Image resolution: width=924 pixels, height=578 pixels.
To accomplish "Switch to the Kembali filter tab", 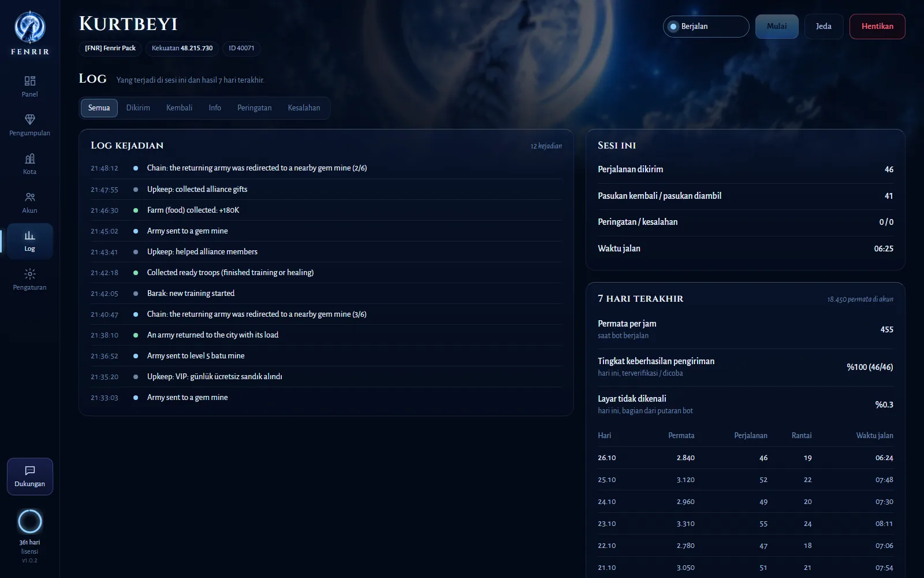I will pyautogui.click(x=179, y=108).
